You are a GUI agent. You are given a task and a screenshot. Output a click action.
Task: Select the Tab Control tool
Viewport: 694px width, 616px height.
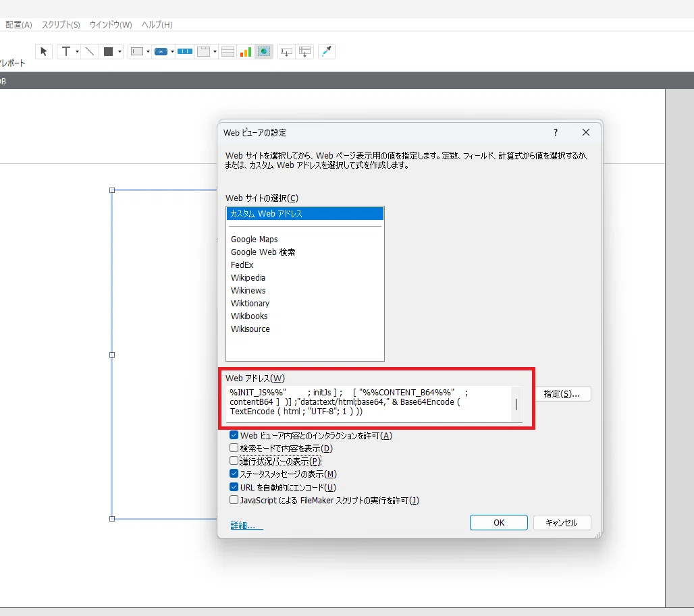point(204,52)
